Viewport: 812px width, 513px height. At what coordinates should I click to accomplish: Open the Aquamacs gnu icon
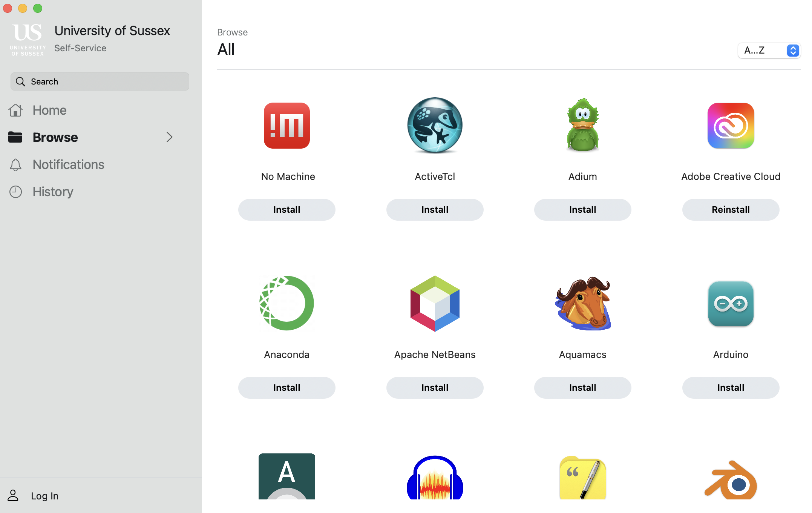(x=583, y=304)
